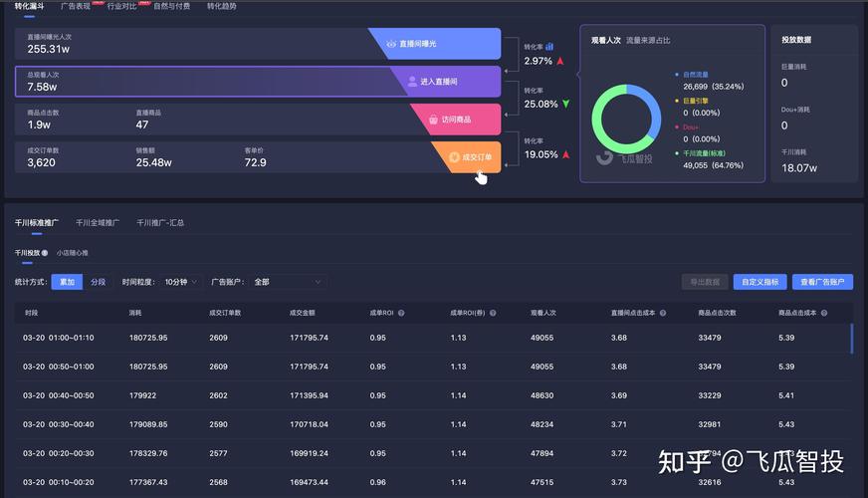The width and height of the screenshot is (868, 498).
Task: Click help icon next to 千川投放
Action: click(x=45, y=253)
